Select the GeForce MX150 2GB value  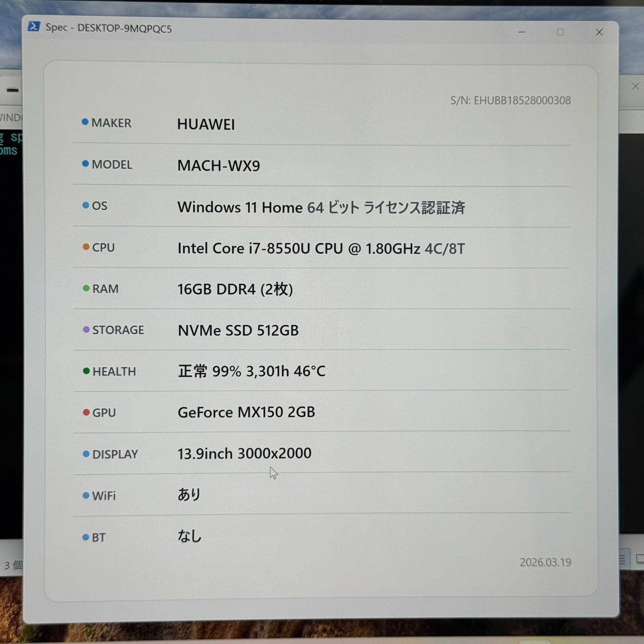pyautogui.click(x=246, y=412)
